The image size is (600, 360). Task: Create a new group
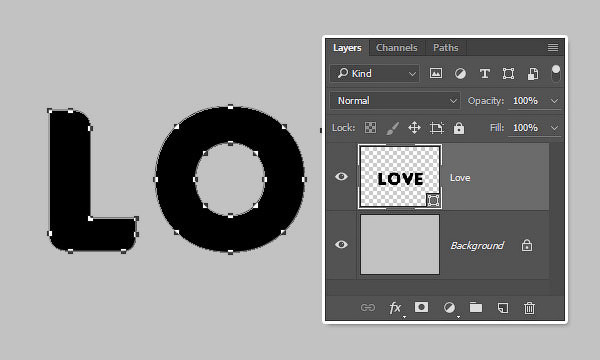(476, 307)
